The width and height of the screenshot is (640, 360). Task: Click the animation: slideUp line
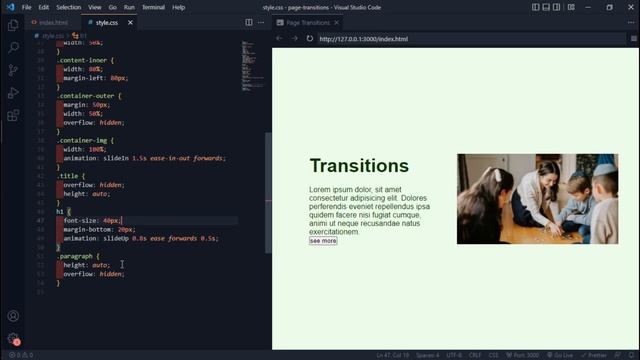tap(141, 238)
